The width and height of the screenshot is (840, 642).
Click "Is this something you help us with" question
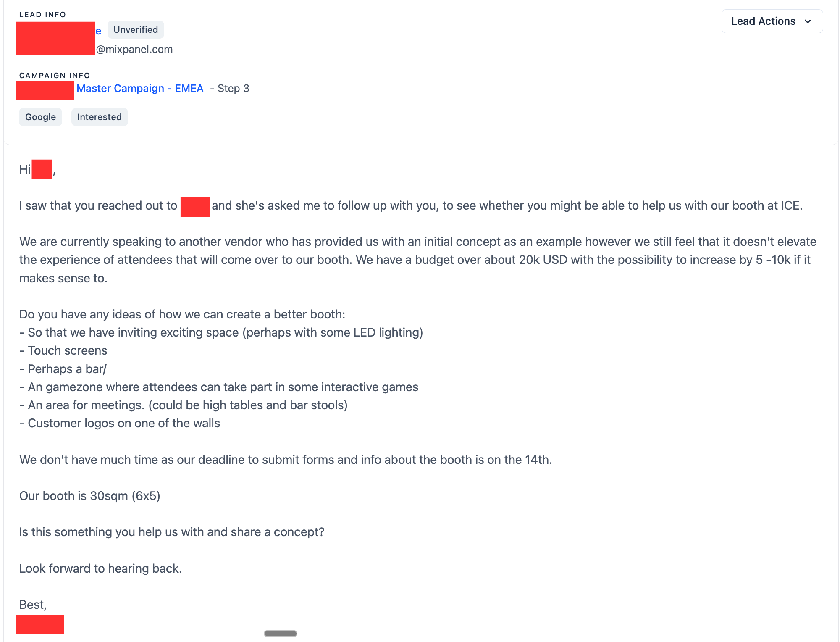(172, 532)
